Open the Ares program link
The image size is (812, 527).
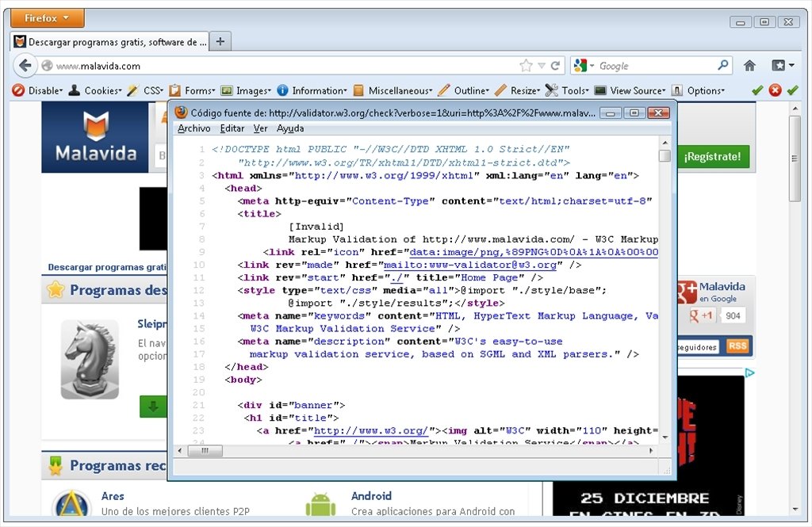pos(113,496)
